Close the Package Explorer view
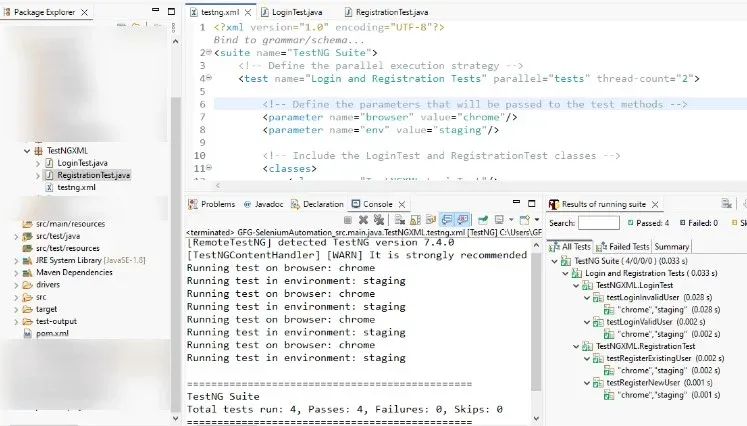This screenshot has width=747, height=426. tap(84, 12)
